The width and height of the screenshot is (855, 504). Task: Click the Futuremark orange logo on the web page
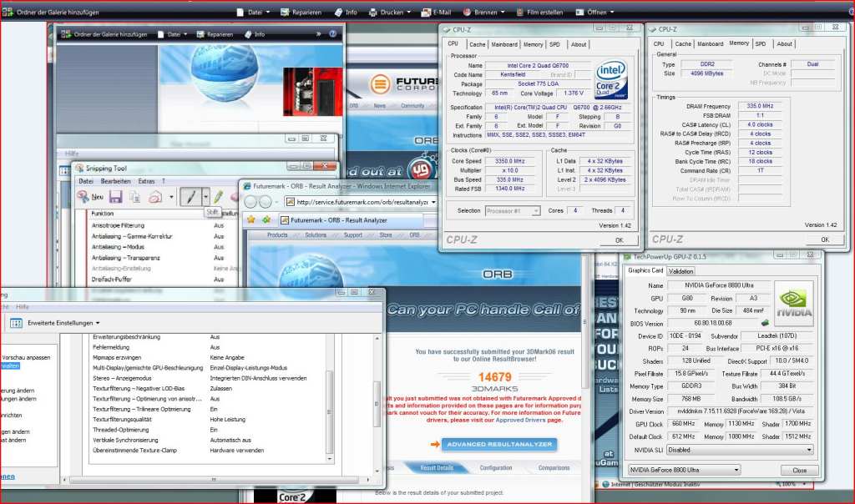(380, 84)
